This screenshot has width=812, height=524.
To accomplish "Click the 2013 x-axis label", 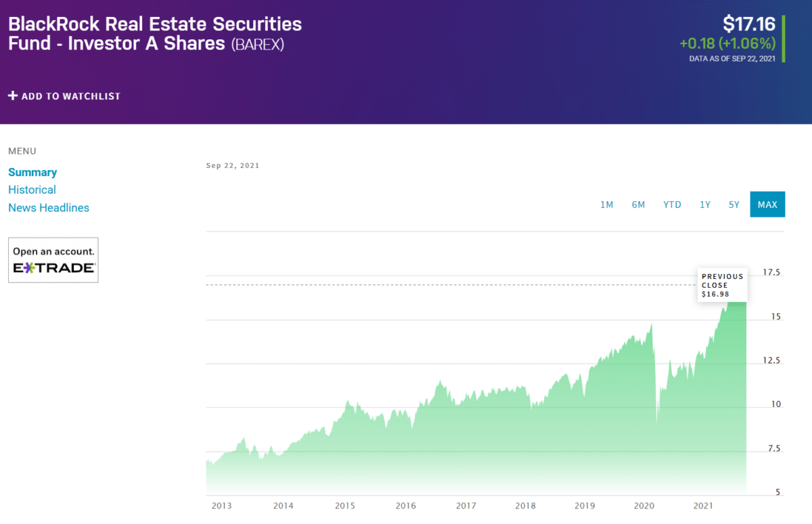I will [x=221, y=506].
